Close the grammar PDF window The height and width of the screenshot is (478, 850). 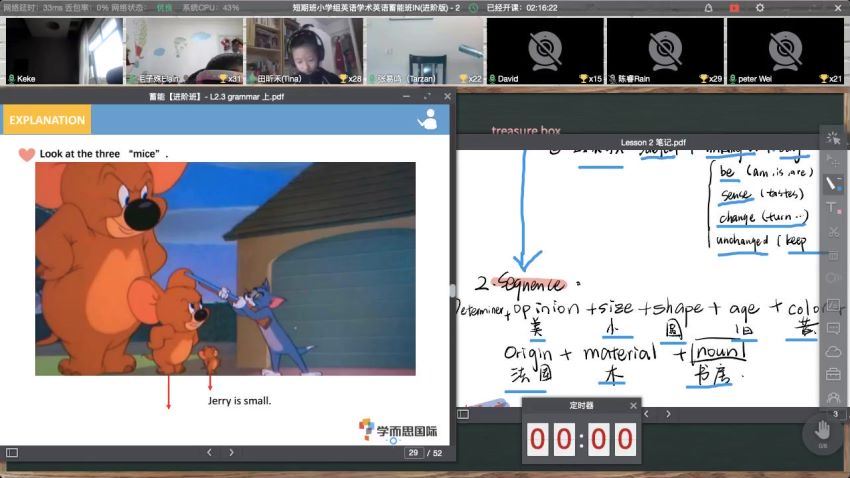447,96
